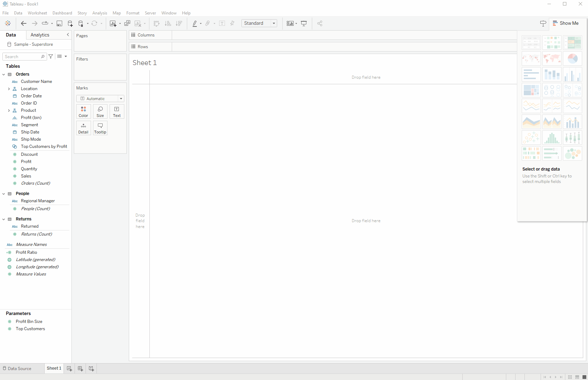Open the Automatic mark type dropdown
The image size is (588, 380).
click(x=100, y=99)
